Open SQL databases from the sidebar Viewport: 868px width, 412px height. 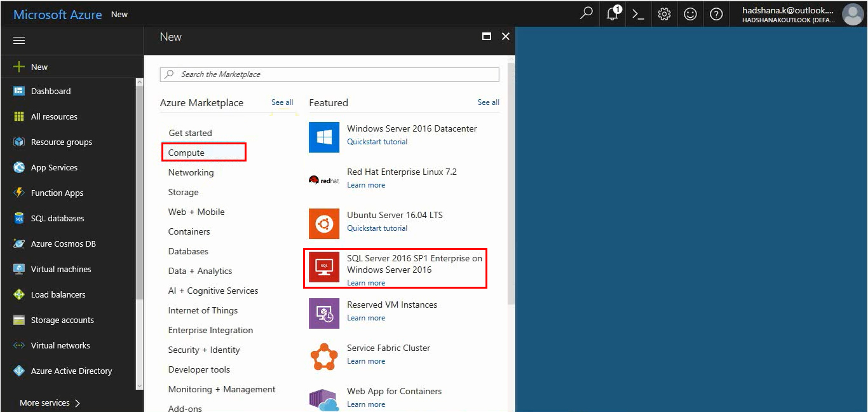[56, 218]
